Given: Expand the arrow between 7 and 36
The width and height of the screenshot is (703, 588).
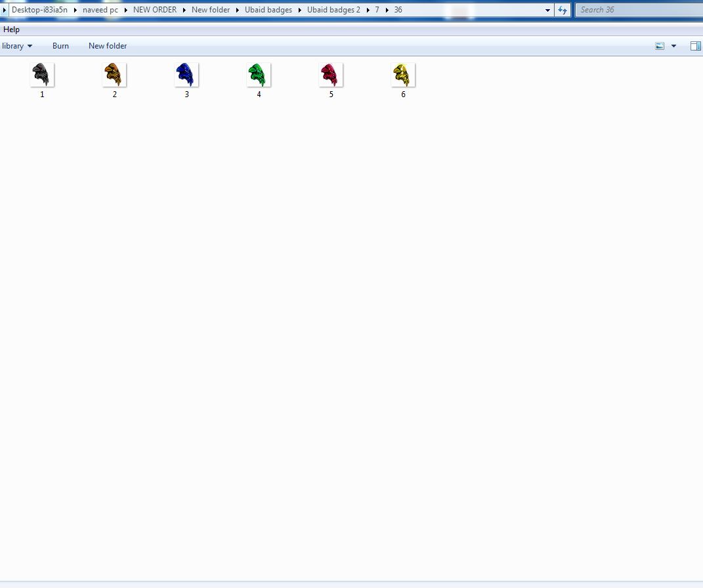Looking at the screenshot, I should 387,10.
